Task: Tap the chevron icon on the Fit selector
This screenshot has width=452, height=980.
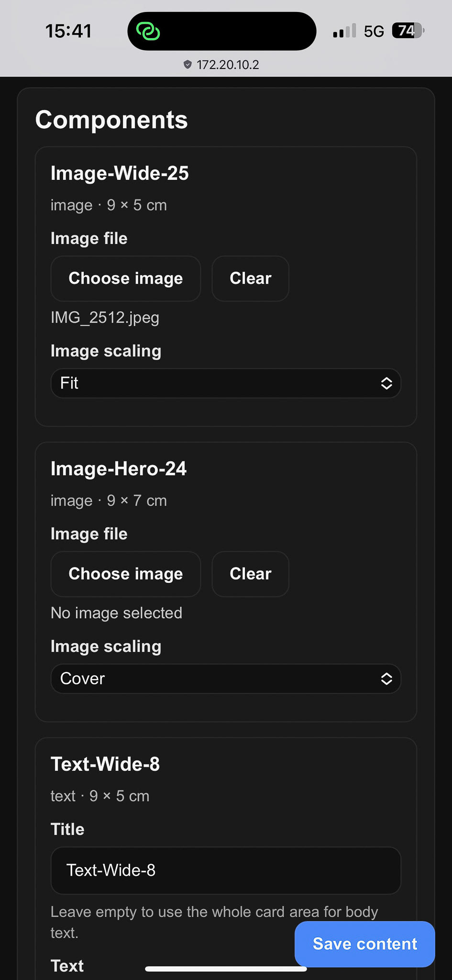Action: click(x=387, y=383)
